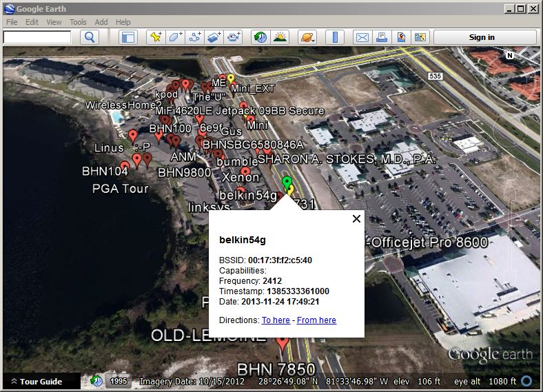Select the Linus red placemark pin
Viewport: 543px width, 392px height.
coord(132,136)
